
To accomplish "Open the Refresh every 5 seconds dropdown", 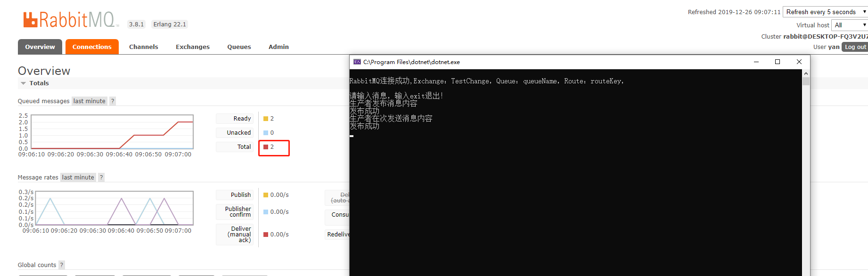I will point(826,12).
